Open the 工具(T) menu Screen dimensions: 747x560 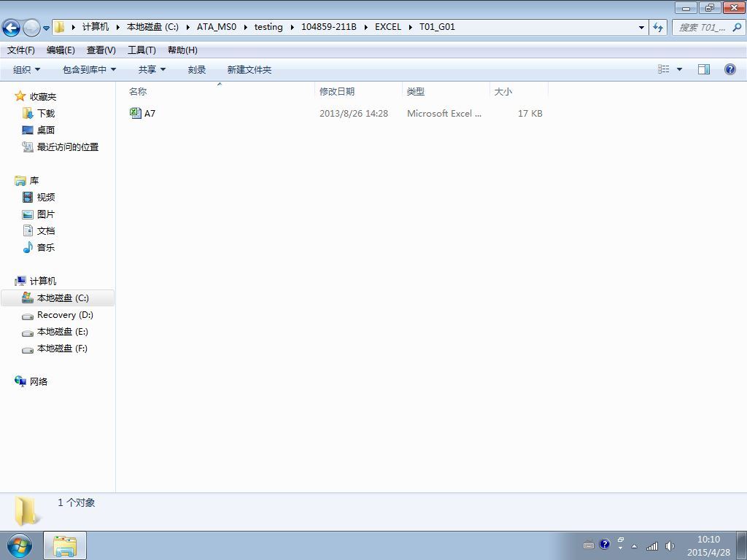coord(142,50)
